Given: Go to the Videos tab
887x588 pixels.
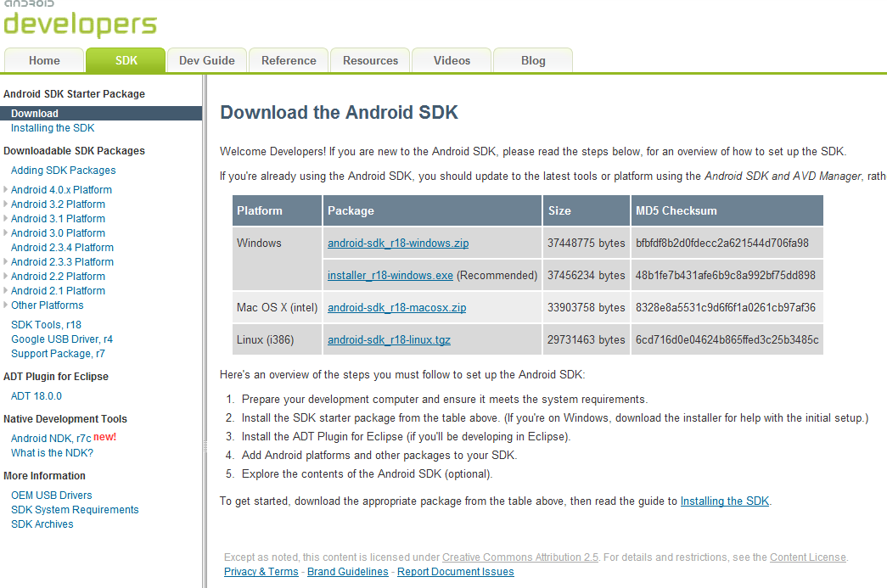Looking at the screenshot, I should [452, 60].
